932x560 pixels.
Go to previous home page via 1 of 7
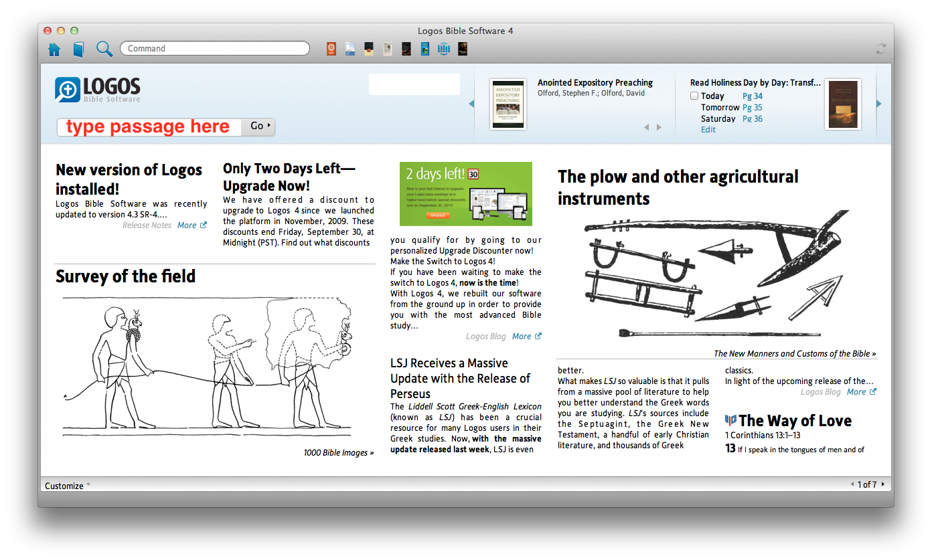coord(852,484)
